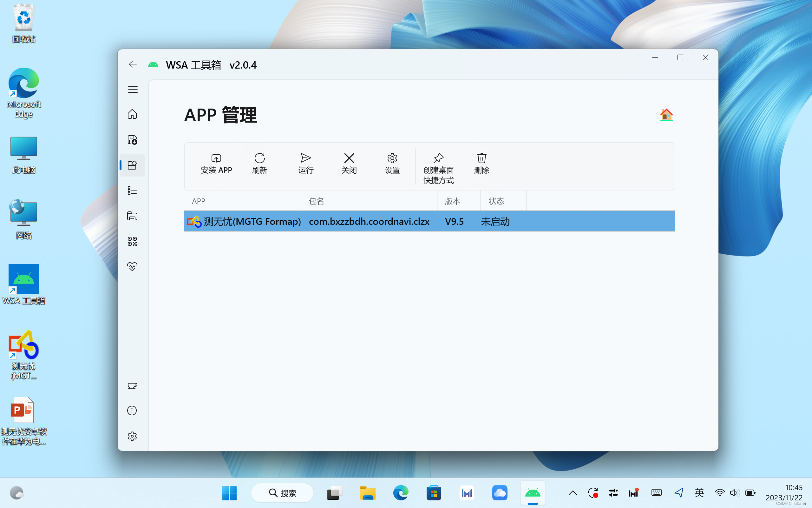Open Microsoft Edge desktop shortcut
812x508 pixels.
pyautogui.click(x=24, y=93)
